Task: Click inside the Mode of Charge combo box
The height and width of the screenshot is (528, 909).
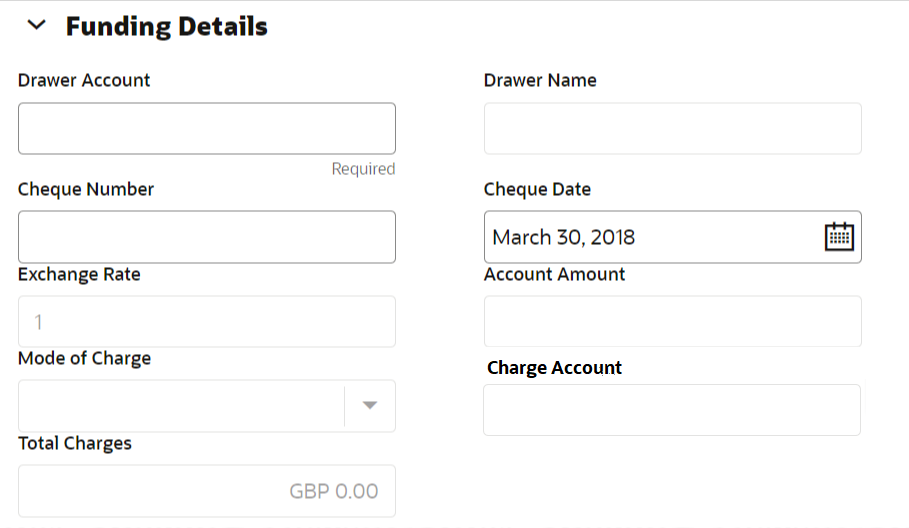Action: point(180,406)
